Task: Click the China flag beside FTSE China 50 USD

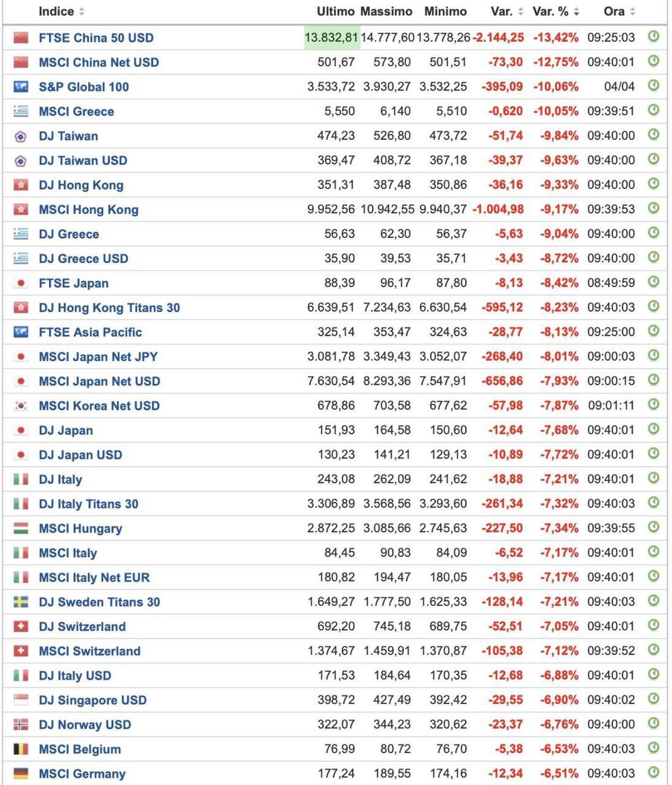Action: click(21, 38)
